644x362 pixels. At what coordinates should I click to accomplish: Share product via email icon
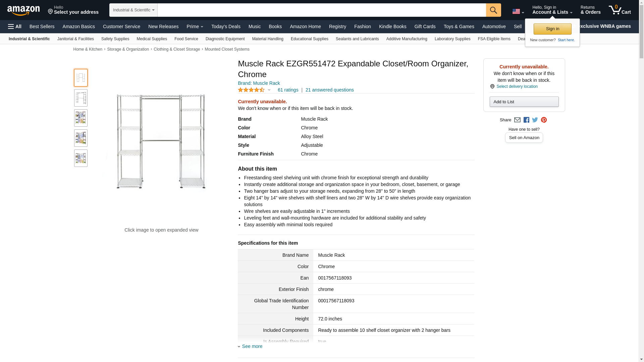[x=517, y=120]
